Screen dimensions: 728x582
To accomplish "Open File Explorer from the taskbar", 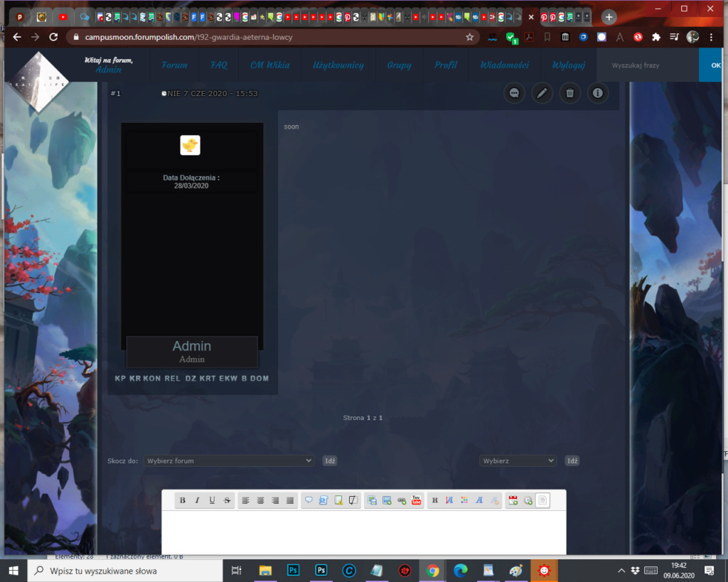I will tap(265, 571).
